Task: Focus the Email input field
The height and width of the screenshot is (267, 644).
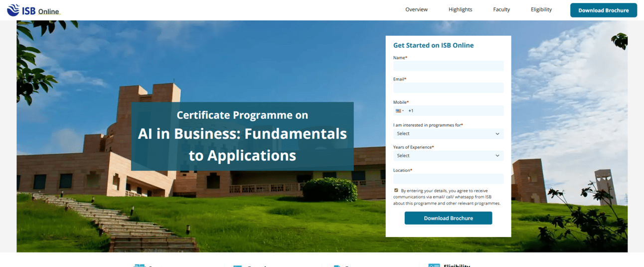Action: pyautogui.click(x=449, y=88)
